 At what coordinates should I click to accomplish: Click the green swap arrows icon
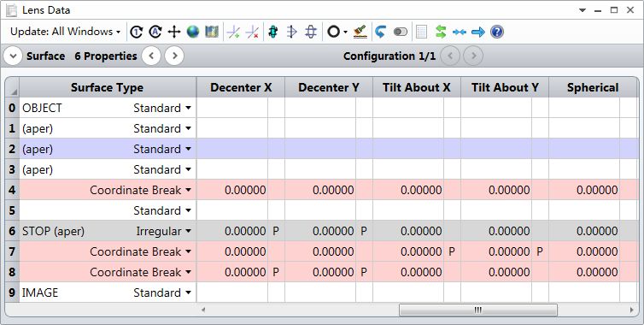pos(441,32)
